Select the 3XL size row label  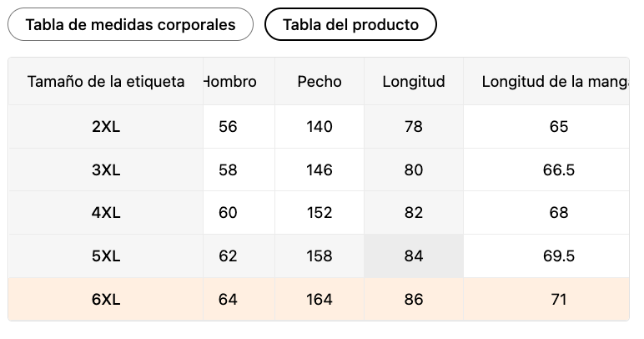click(106, 169)
